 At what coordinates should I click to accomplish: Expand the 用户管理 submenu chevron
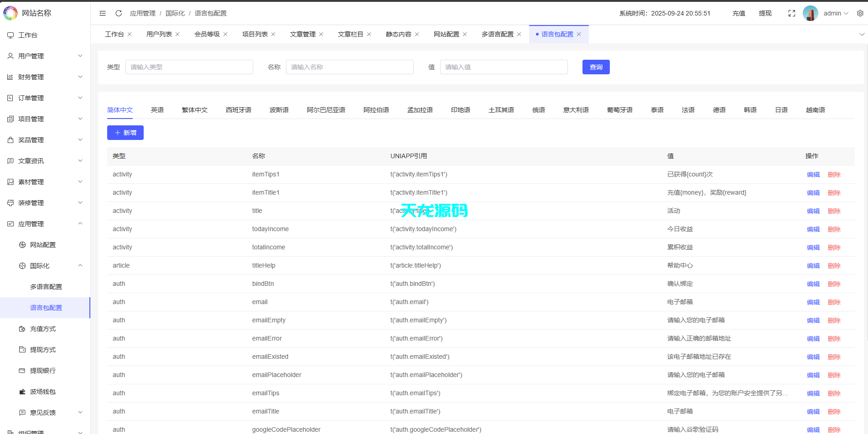coord(80,56)
